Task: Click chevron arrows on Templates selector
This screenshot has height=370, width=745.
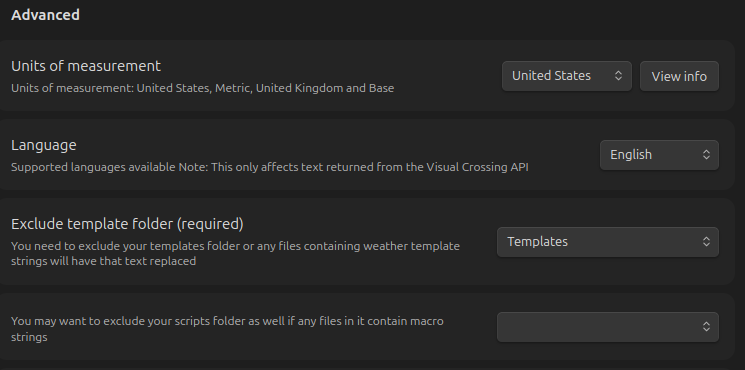Action: point(706,242)
